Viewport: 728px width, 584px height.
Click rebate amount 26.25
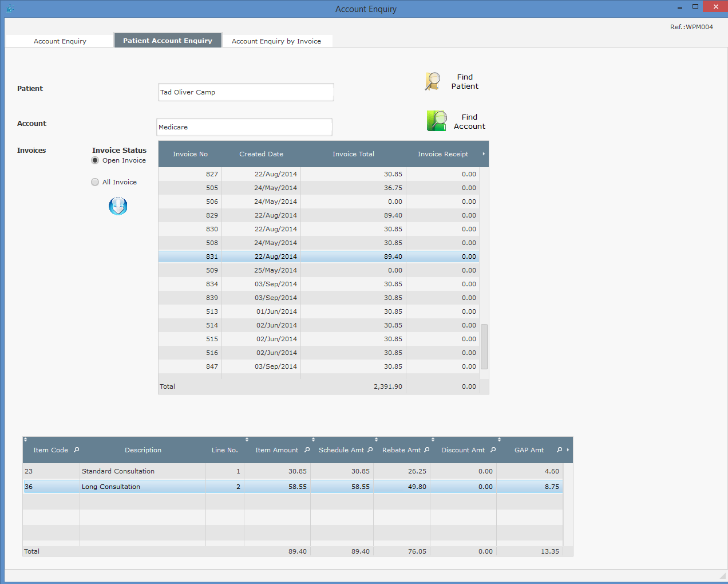coord(417,471)
